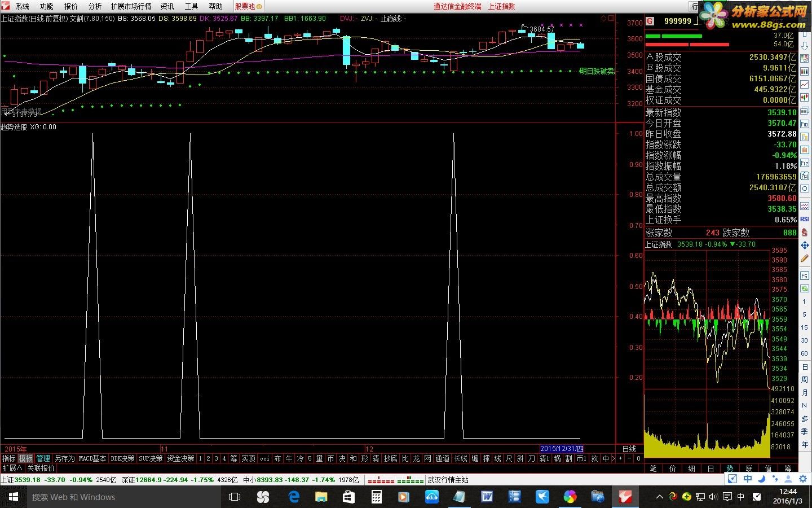Select the monthly (月) period
The height and width of the screenshot is (508, 812).
pyautogui.click(x=805, y=393)
